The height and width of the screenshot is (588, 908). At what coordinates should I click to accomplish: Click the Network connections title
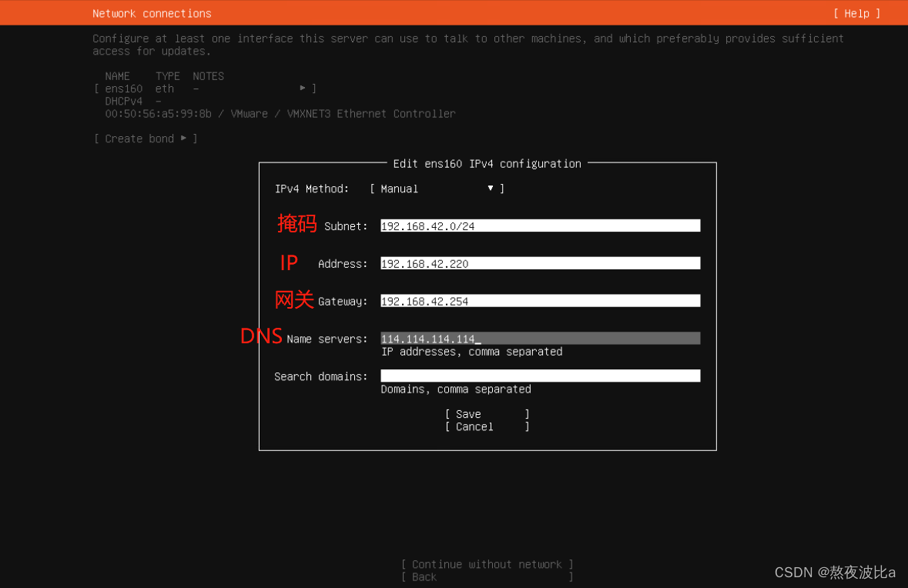[x=152, y=13]
